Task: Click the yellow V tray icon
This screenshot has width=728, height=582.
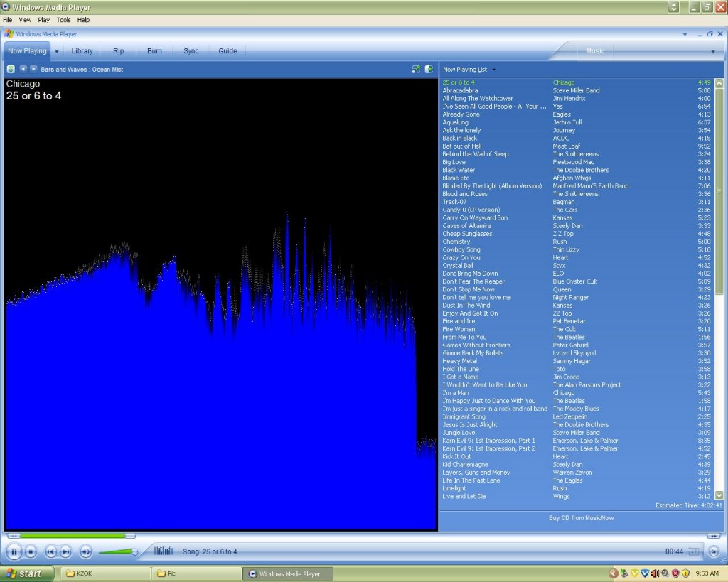Action: pyautogui.click(x=634, y=573)
